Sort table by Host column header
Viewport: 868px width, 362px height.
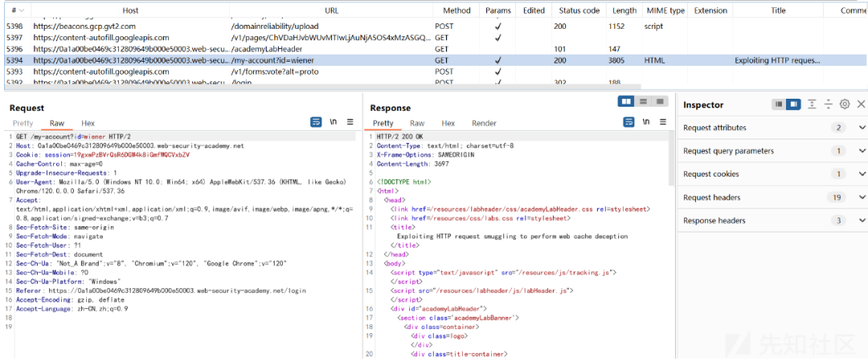(131, 10)
